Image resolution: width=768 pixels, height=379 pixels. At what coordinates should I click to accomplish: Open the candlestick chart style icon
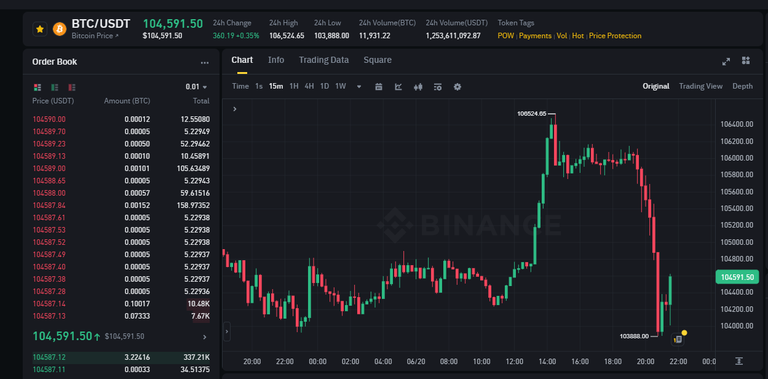tap(418, 87)
